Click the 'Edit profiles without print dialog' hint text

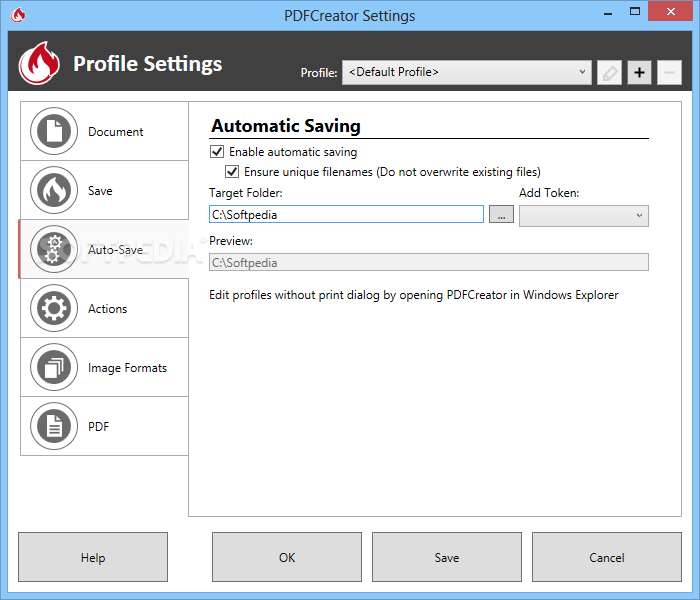tap(413, 295)
